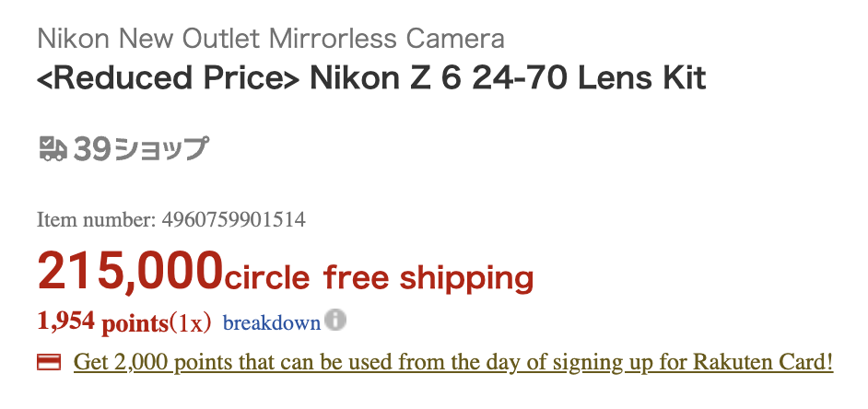Open the points breakdown link
Image resolution: width=868 pixels, height=409 pixels.
pos(271,323)
